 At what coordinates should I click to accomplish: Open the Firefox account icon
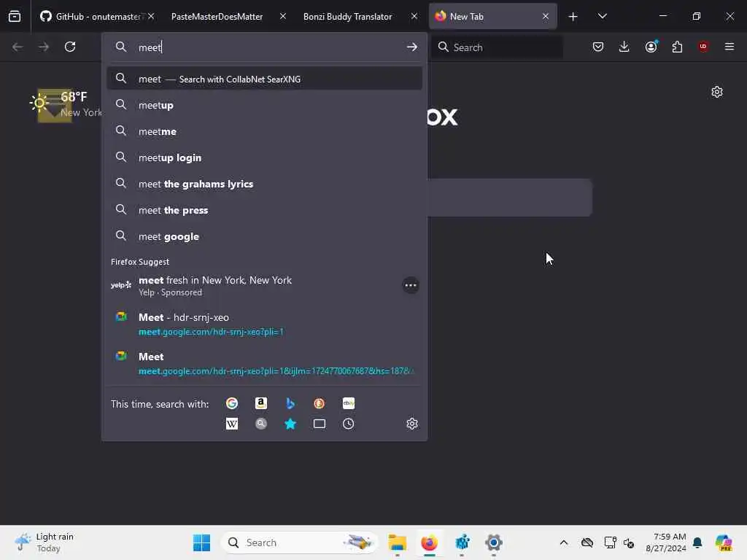point(651,47)
